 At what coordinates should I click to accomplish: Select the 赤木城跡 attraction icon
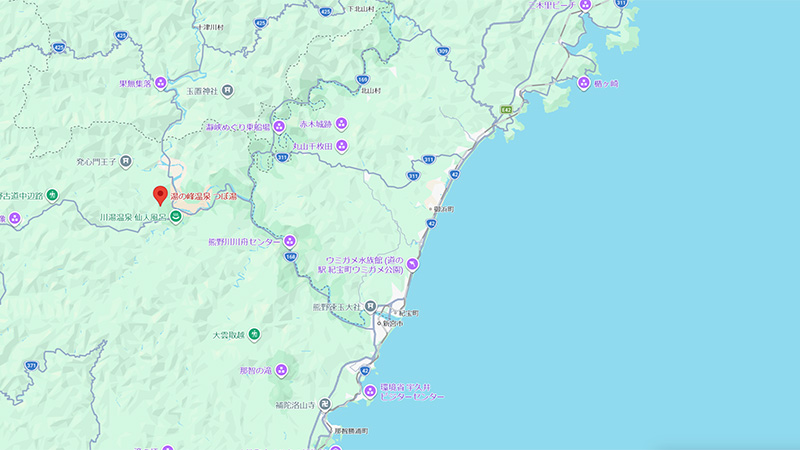tap(341, 123)
